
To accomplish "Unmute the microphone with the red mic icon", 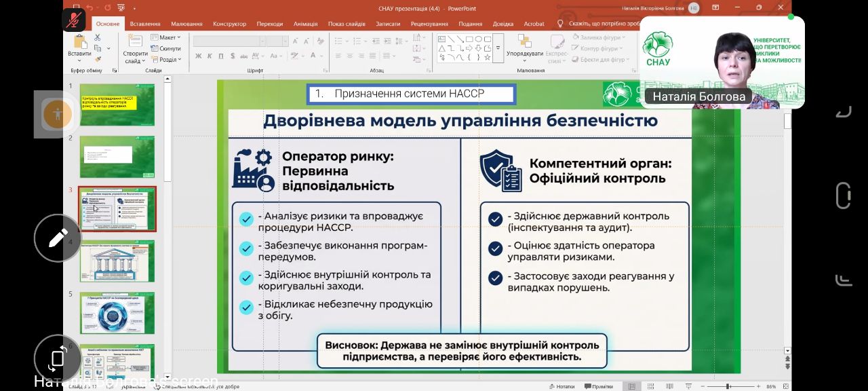I will [x=73, y=18].
